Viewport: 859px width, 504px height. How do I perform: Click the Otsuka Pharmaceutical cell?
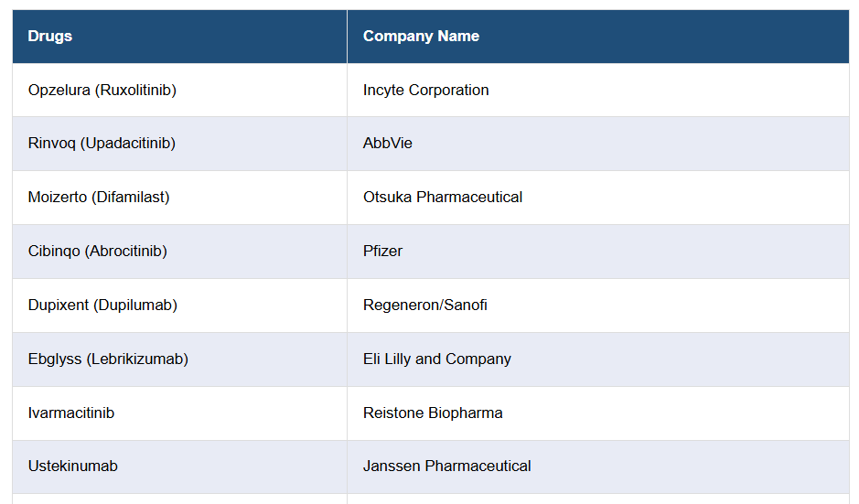443,198
